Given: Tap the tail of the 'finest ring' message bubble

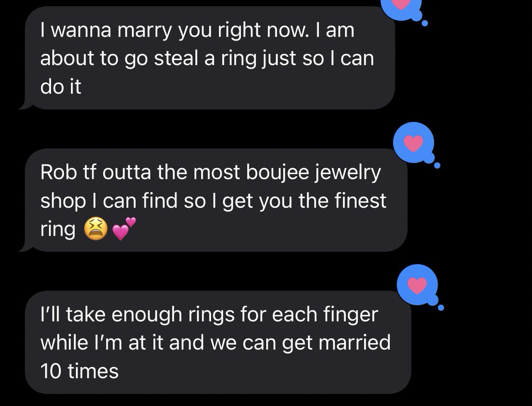Looking at the screenshot, I should point(25,247).
